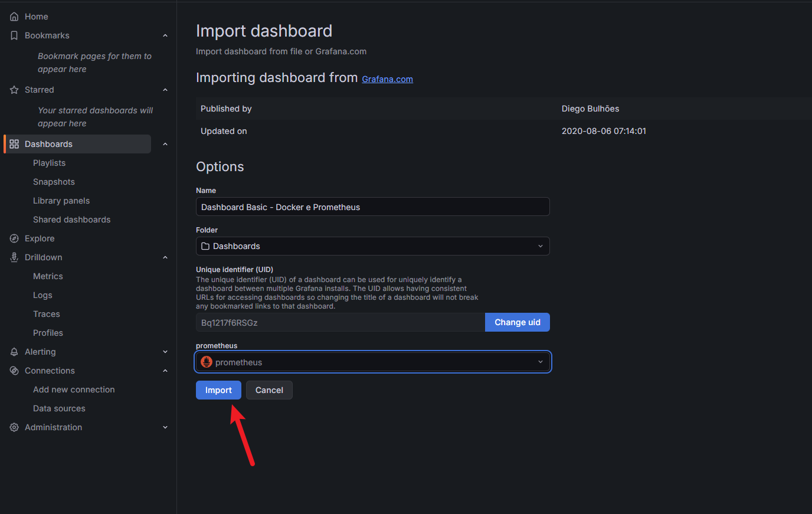Image resolution: width=812 pixels, height=514 pixels.
Task: Open Library panels menu item
Action: pyautogui.click(x=61, y=201)
